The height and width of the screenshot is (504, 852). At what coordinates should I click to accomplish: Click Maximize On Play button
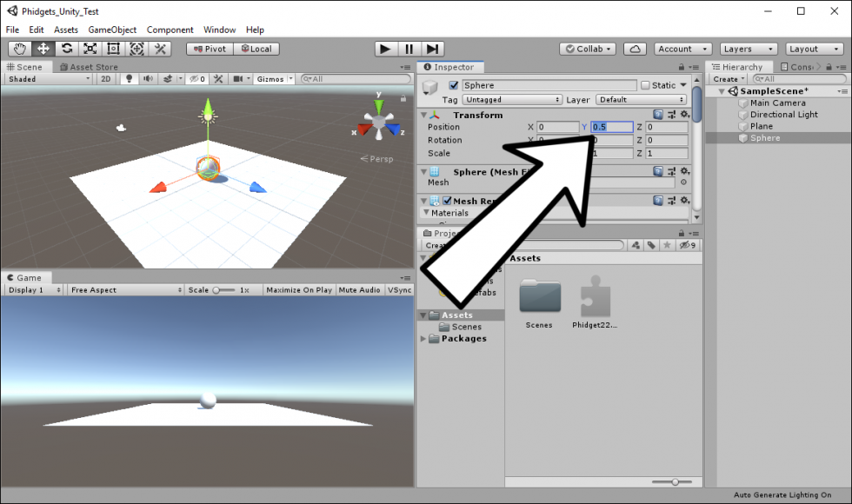[x=299, y=290]
